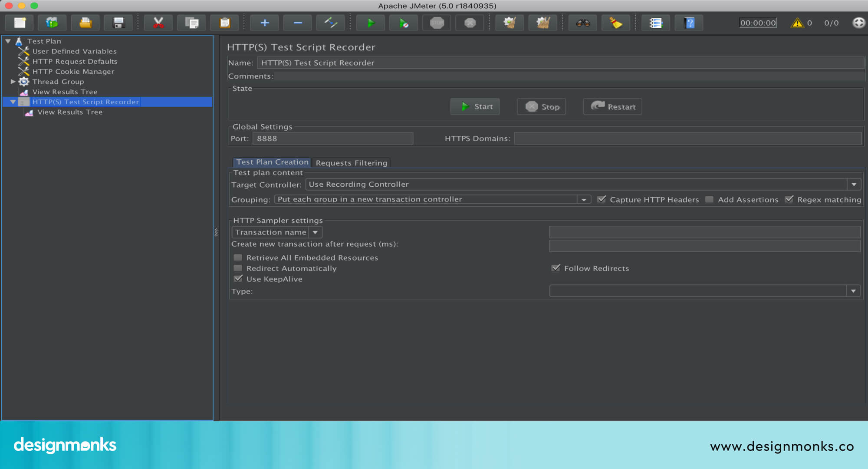
Task: Collapse all nodes with the minus icon
Action: pyautogui.click(x=298, y=23)
